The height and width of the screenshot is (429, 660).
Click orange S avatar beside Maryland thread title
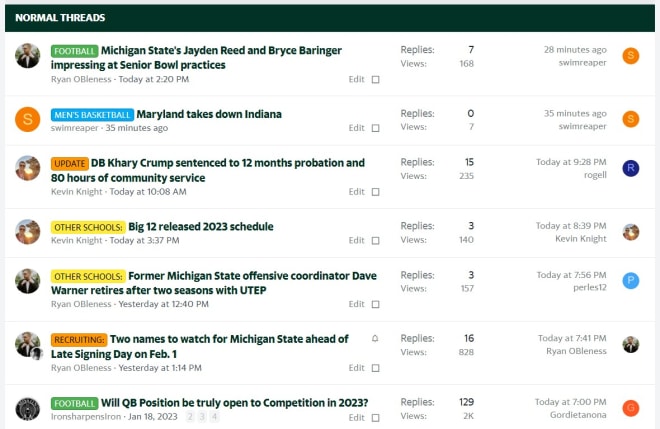tap(28, 119)
